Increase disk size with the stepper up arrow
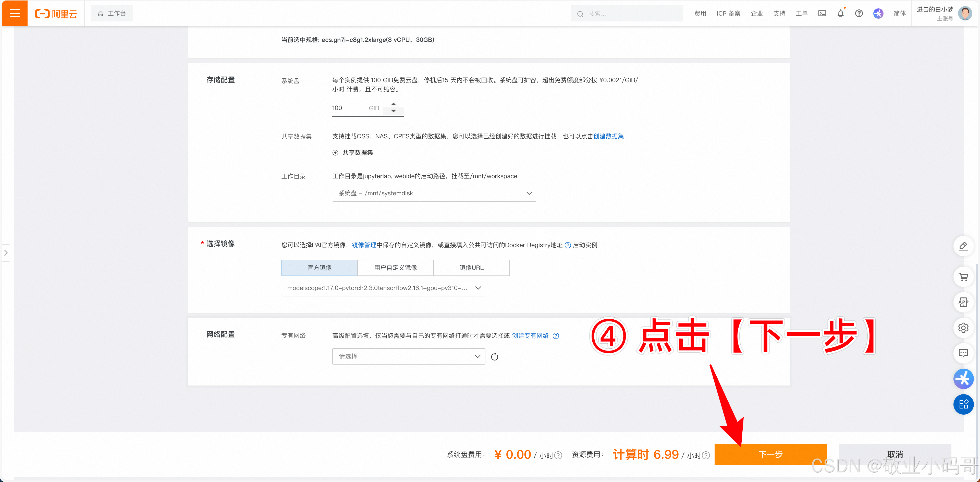The height and width of the screenshot is (482, 980). [393, 104]
